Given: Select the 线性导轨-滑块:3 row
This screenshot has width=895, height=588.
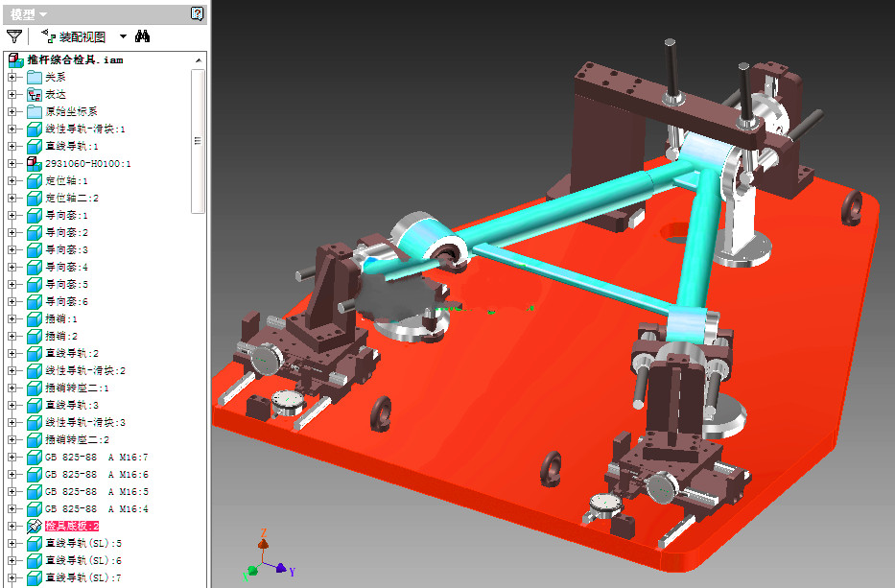Looking at the screenshot, I should pyautogui.click(x=85, y=422).
